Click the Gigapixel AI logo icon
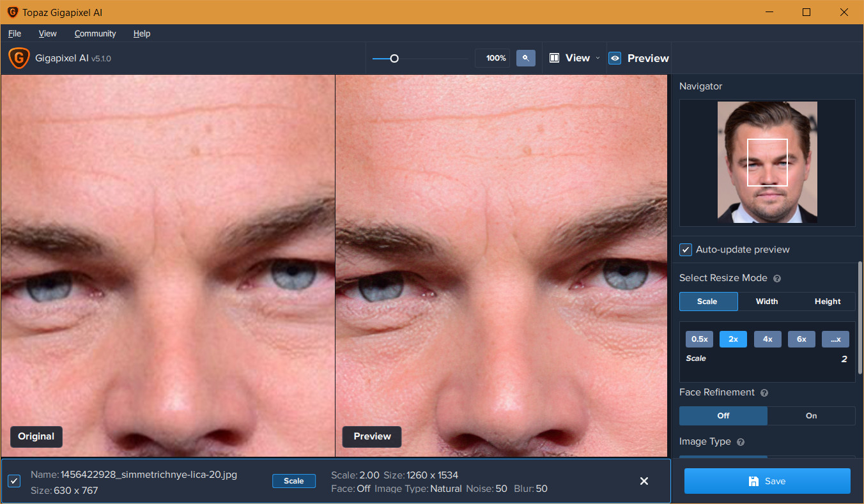This screenshot has width=864, height=504. point(19,58)
